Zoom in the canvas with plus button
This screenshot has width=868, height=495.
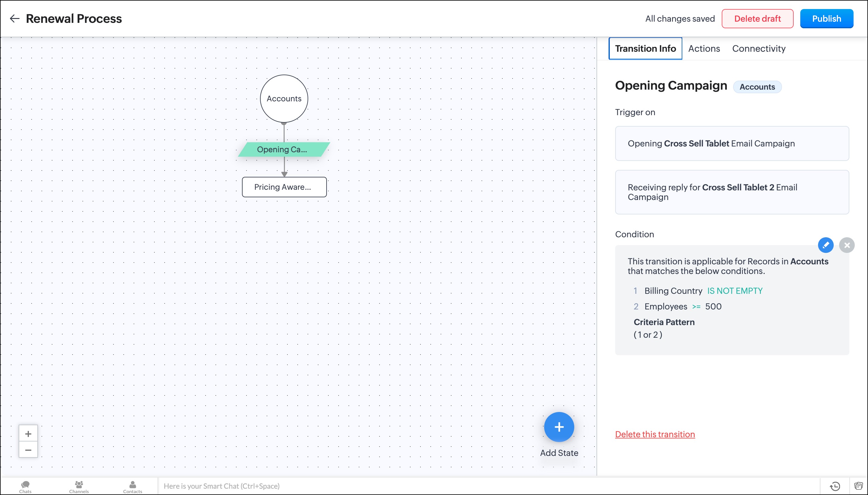click(x=28, y=434)
